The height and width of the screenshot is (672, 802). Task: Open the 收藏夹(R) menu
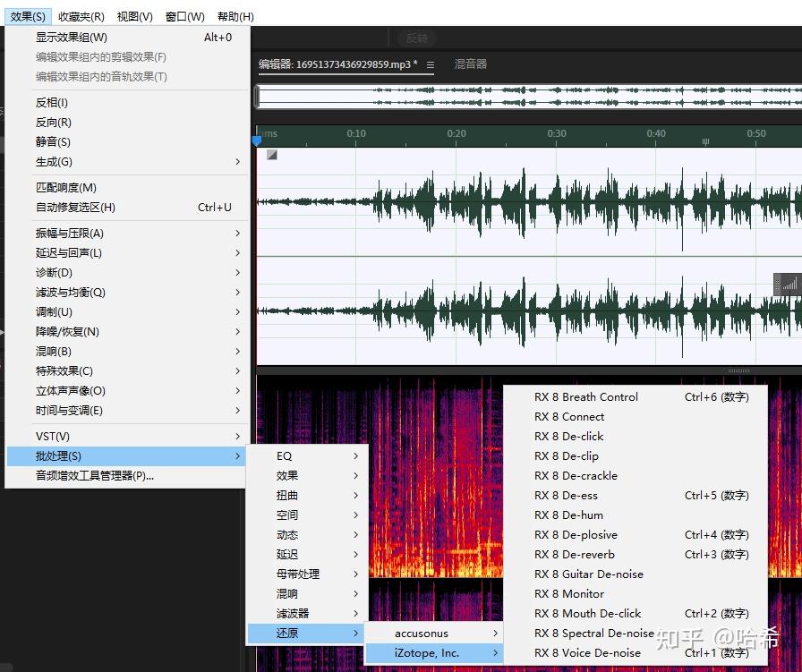pyautogui.click(x=81, y=16)
